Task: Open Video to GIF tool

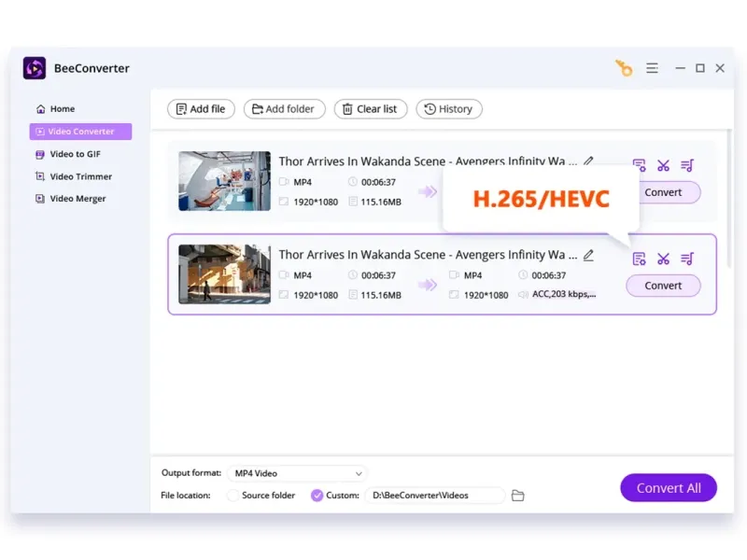Action: click(75, 154)
